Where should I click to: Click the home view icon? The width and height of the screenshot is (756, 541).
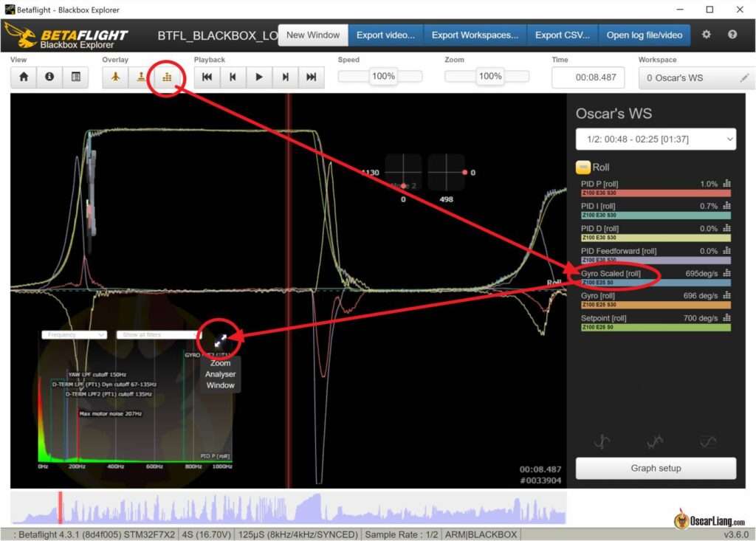pyautogui.click(x=24, y=77)
